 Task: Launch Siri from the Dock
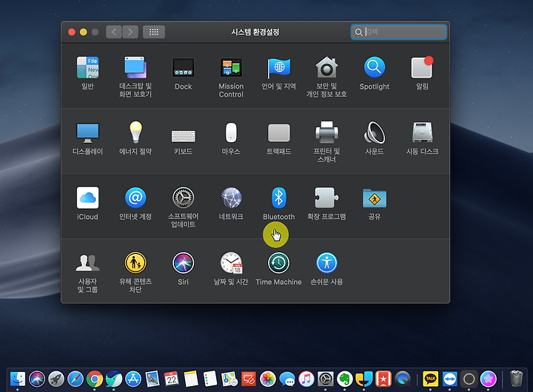(x=37, y=379)
